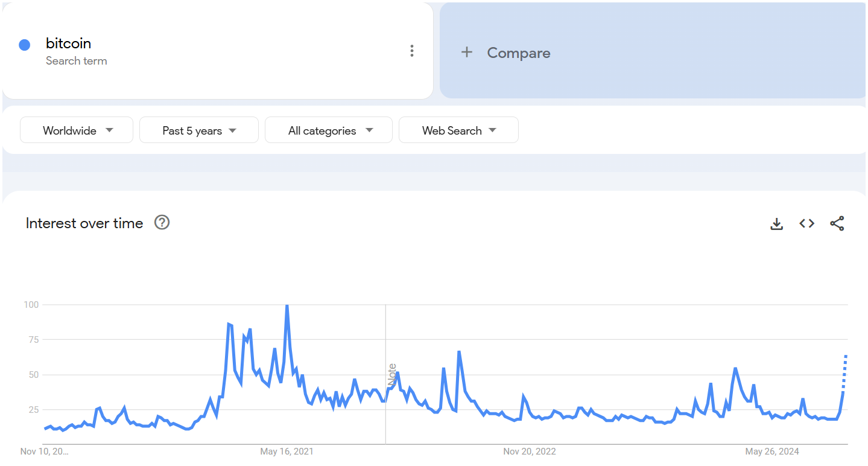
Task: Open the Web Search type dropdown
Action: point(458,130)
